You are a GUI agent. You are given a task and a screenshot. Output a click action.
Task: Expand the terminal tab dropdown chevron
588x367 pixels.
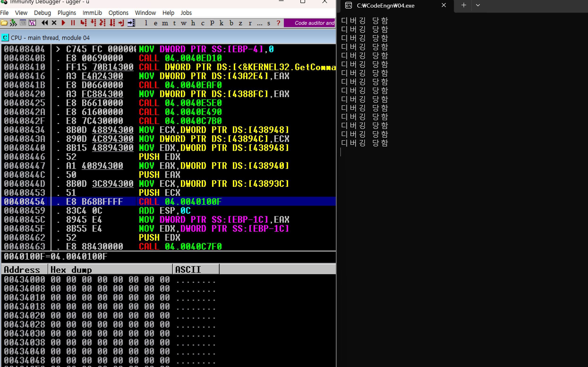[478, 5]
